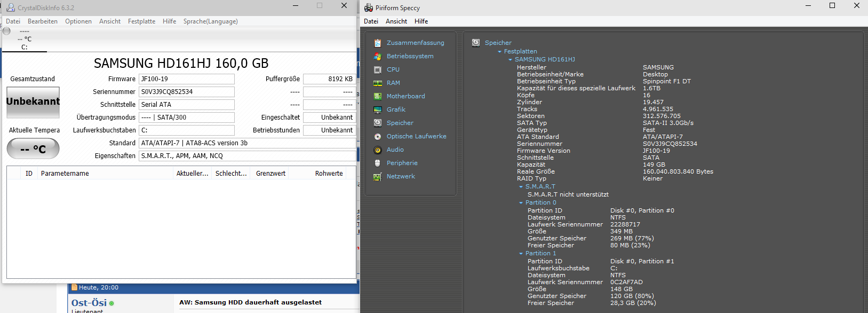Click the Parametername column header
The height and width of the screenshot is (313, 868).
(106, 174)
